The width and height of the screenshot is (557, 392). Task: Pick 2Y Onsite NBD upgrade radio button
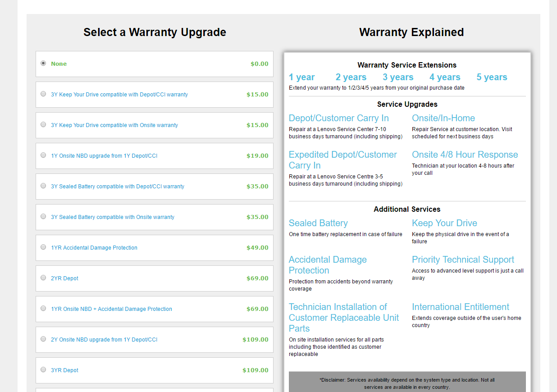point(43,339)
